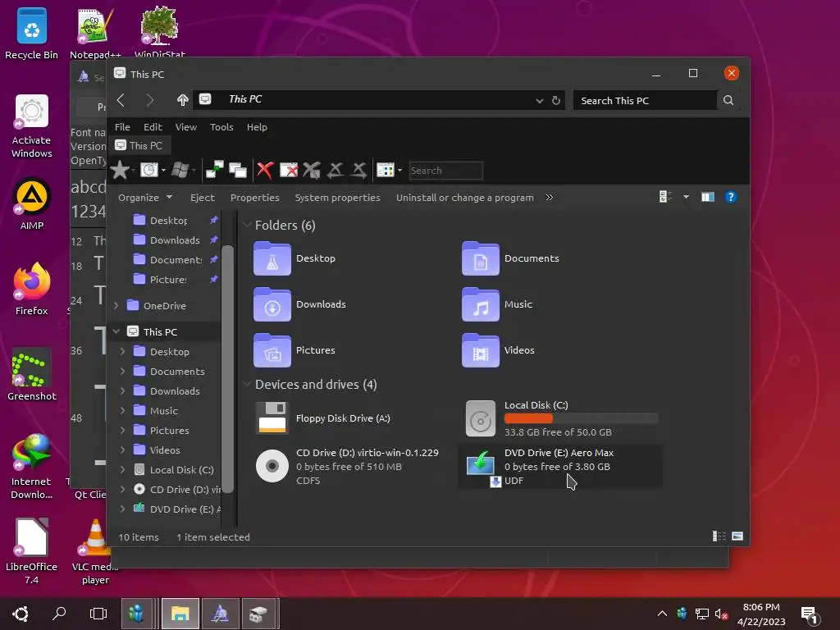
Task: Open the AIMP desktop shortcut
Action: (x=32, y=204)
